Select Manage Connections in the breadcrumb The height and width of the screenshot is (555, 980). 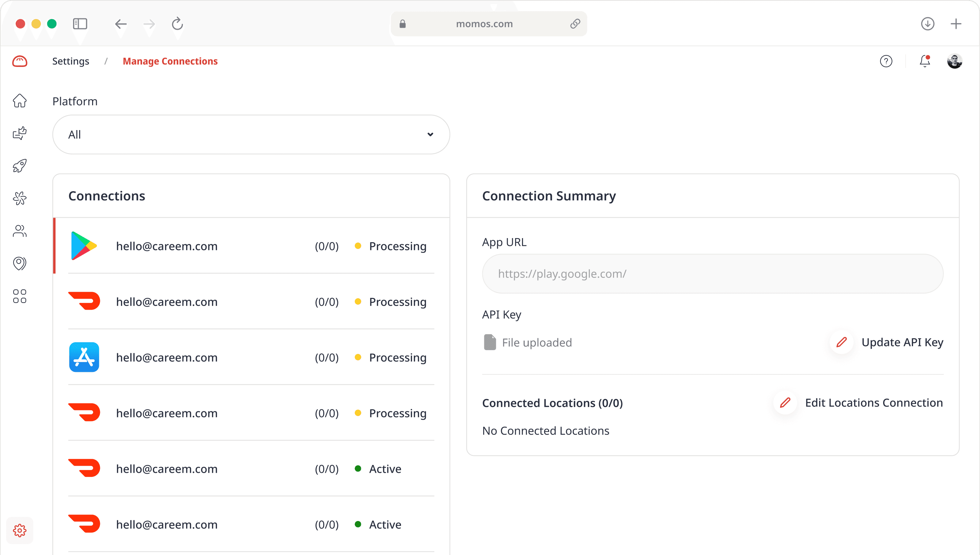pos(170,61)
